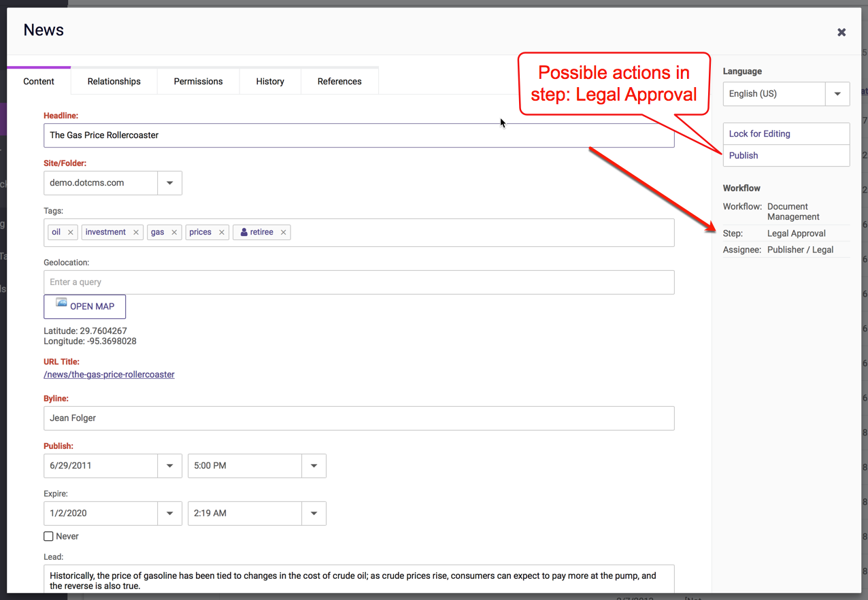Open the Expire time dropdown
Screen dimensions: 868x600
314,514
